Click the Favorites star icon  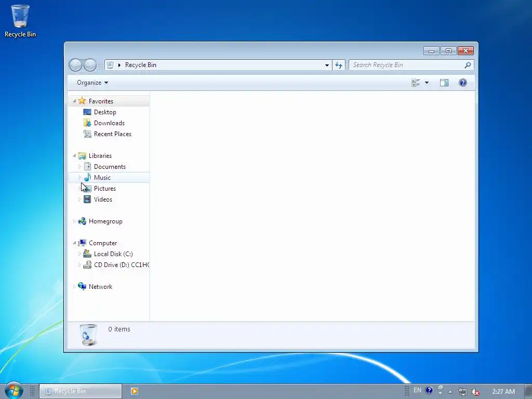coord(82,101)
